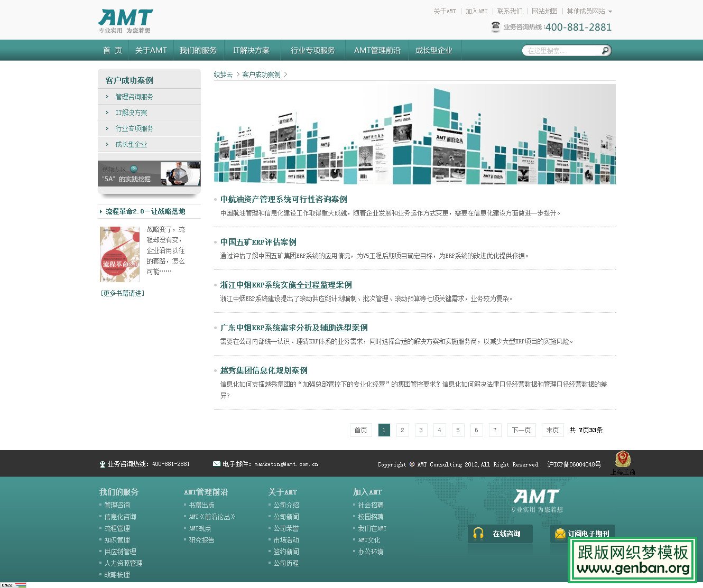This screenshot has width=703, height=588.
Task: Expand the 管理咨询服务 sidebar item arrow
Action: [x=108, y=97]
